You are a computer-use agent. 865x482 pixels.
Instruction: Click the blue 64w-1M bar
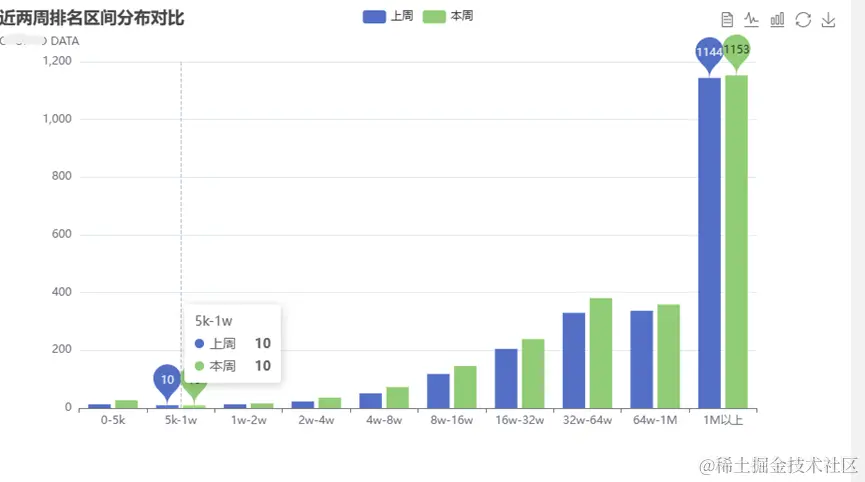pyautogui.click(x=641, y=359)
